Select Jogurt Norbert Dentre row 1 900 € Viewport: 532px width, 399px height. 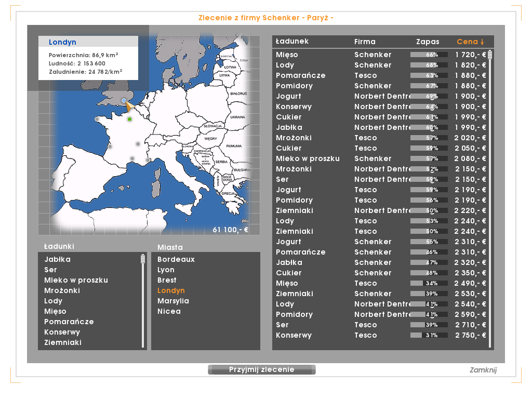[381, 96]
